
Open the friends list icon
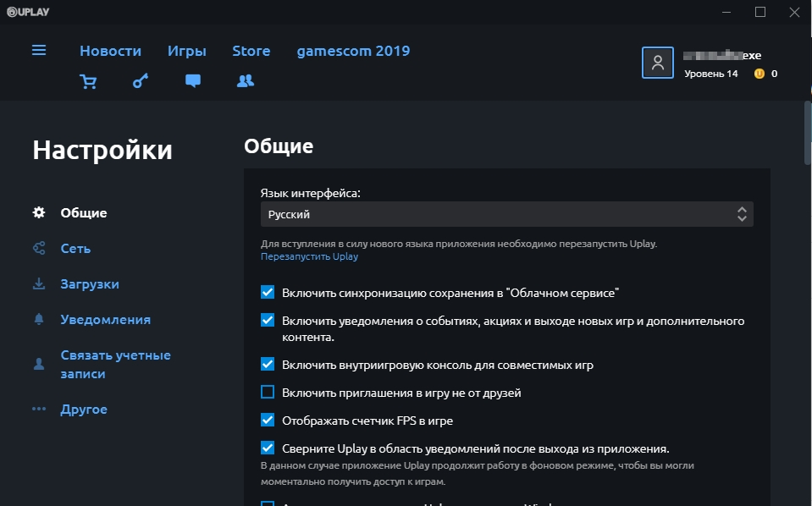[x=246, y=81]
